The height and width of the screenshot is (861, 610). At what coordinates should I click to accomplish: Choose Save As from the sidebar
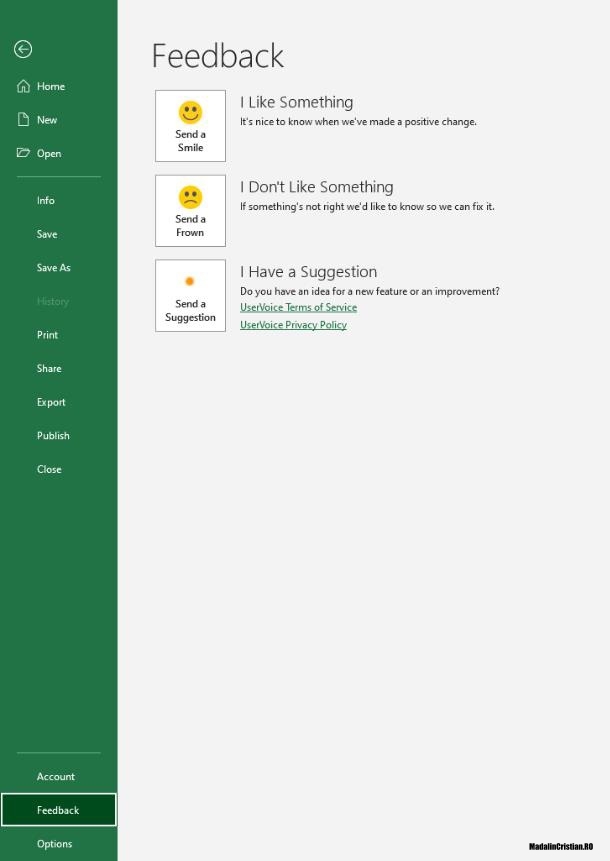click(x=54, y=268)
